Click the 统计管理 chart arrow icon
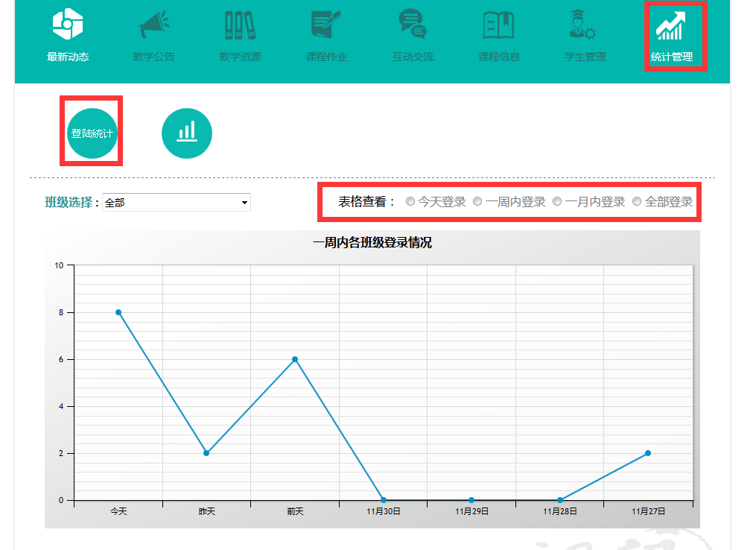This screenshot has height=550, width=756. pyautogui.click(x=670, y=26)
